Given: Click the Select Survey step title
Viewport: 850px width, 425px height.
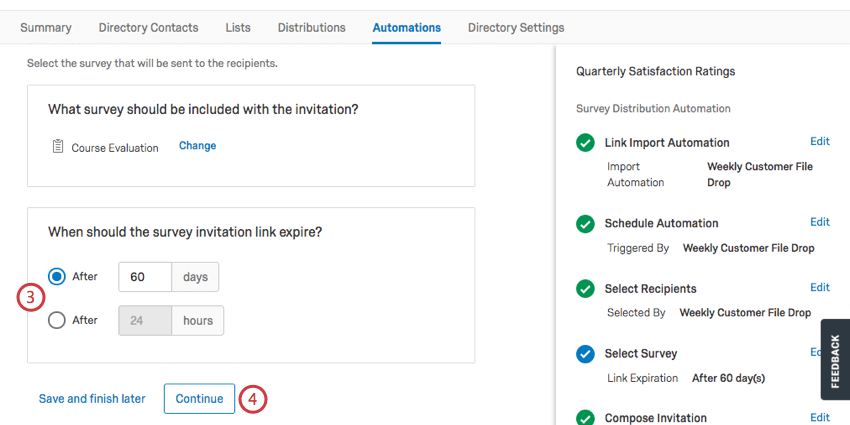Looking at the screenshot, I should click(641, 354).
